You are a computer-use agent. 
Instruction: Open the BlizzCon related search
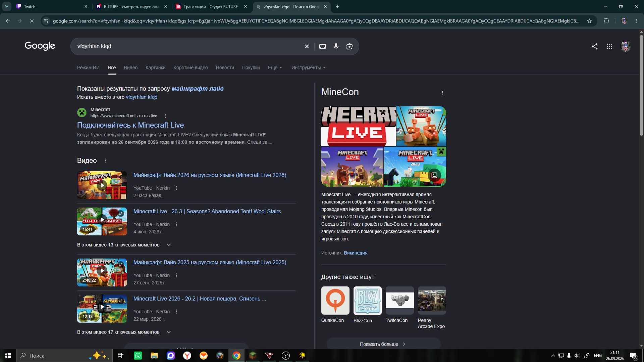tap(367, 305)
